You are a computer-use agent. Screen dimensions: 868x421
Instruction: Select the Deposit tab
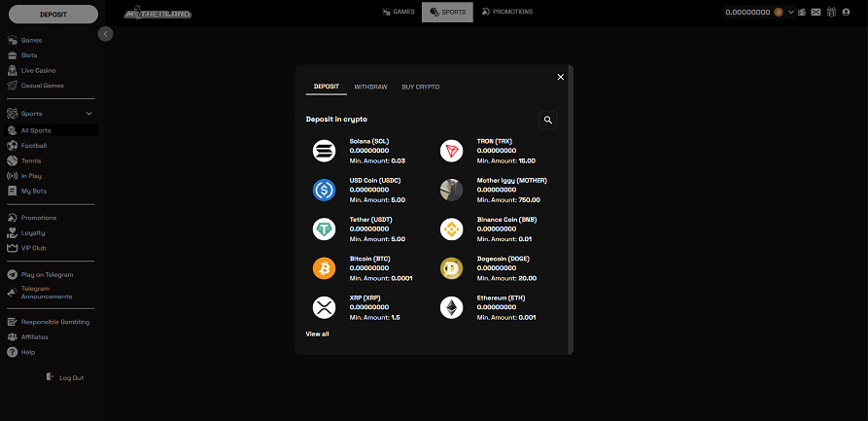click(326, 87)
